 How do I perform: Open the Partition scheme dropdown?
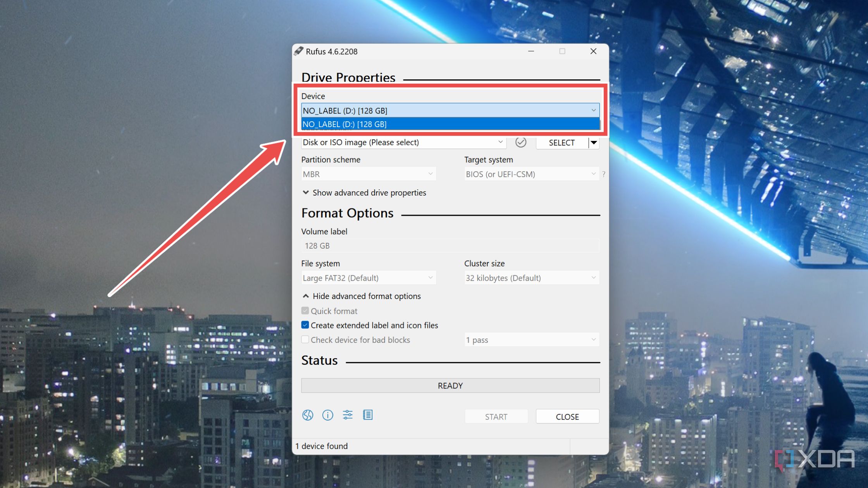(430, 174)
